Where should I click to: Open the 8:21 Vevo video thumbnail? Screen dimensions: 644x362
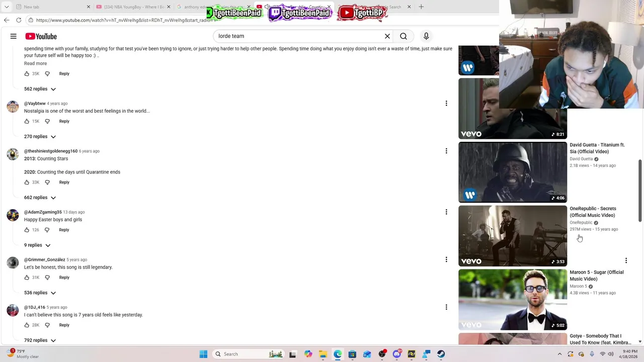click(513, 109)
